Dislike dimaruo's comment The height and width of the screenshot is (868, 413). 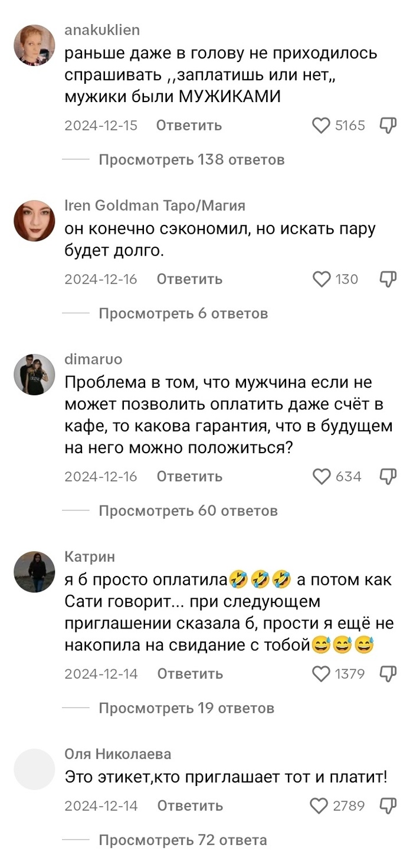click(x=388, y=476)
